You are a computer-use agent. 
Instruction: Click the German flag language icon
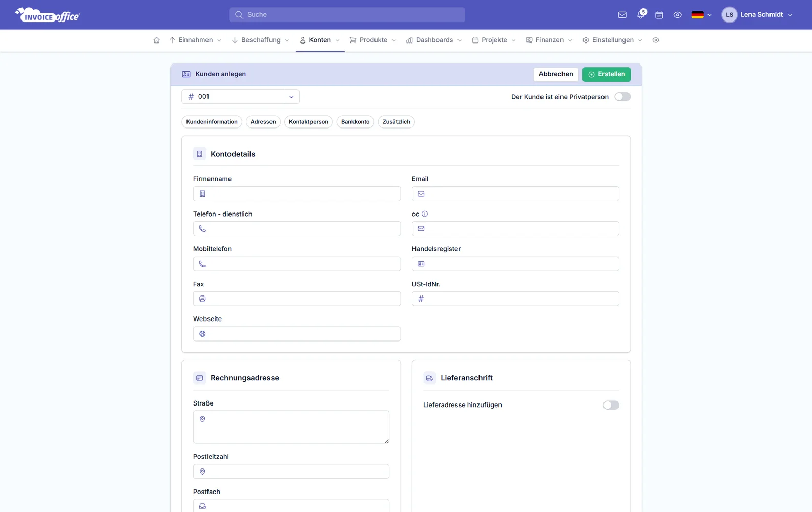(x=697, y=15)
